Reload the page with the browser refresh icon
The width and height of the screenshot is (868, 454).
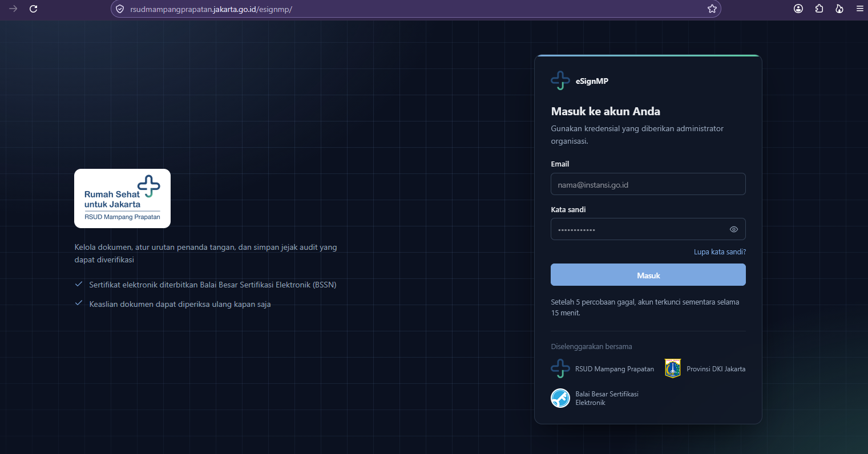(x=33, y=9)
